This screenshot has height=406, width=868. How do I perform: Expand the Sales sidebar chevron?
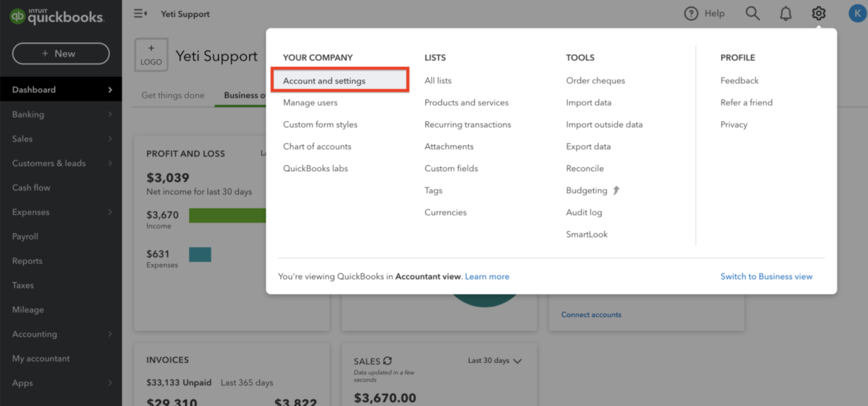coord(110,138)
